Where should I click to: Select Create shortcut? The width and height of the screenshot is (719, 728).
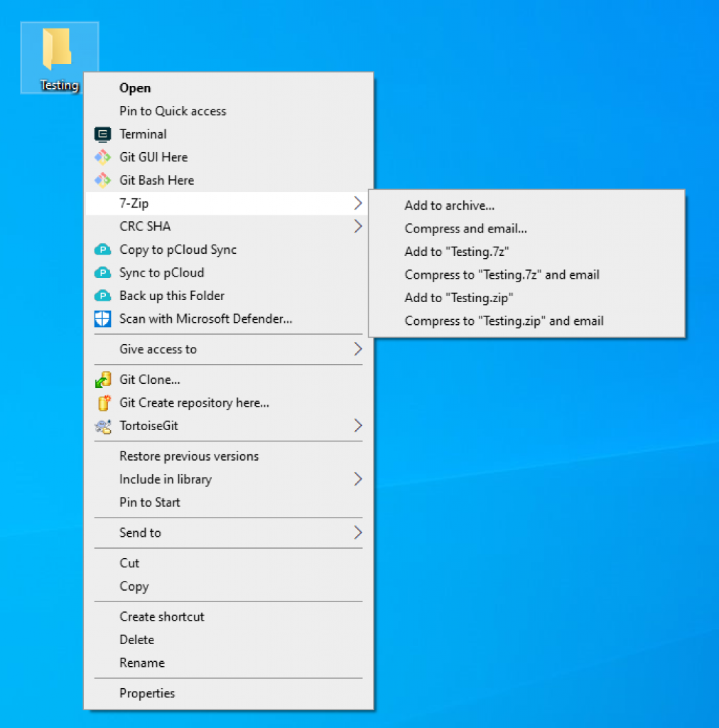(229, 616)
